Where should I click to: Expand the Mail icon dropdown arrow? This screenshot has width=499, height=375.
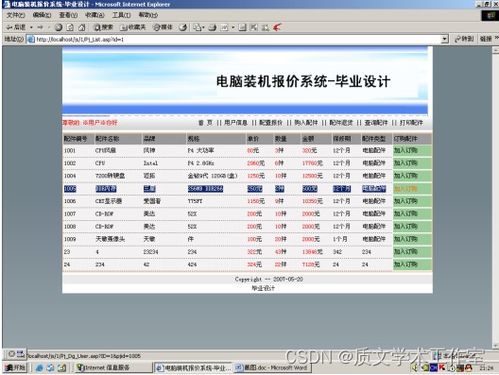203,27
